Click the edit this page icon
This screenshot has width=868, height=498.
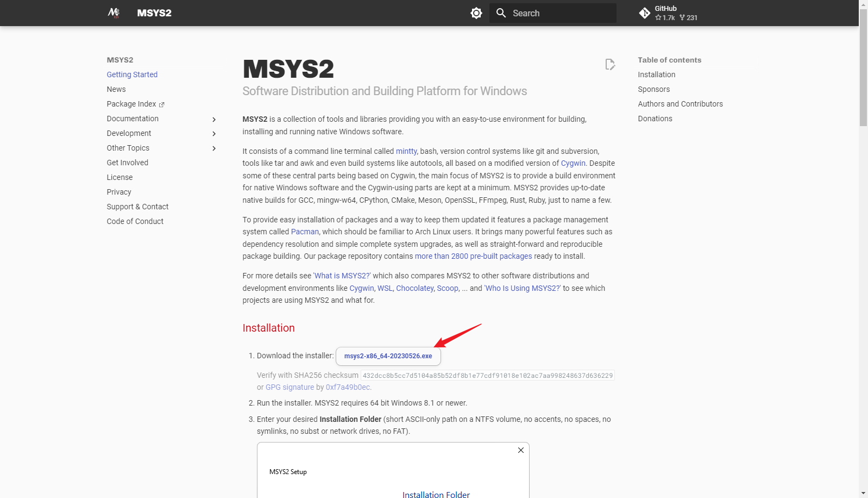610,65
